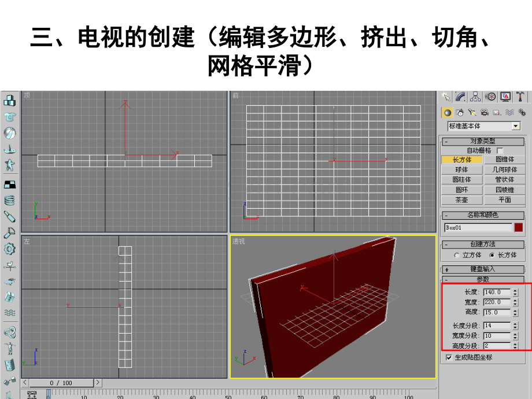Click the object color swatch beside Box01
Image resolution: width=532 pixels, height=399 pixels.
click(519, 227)
